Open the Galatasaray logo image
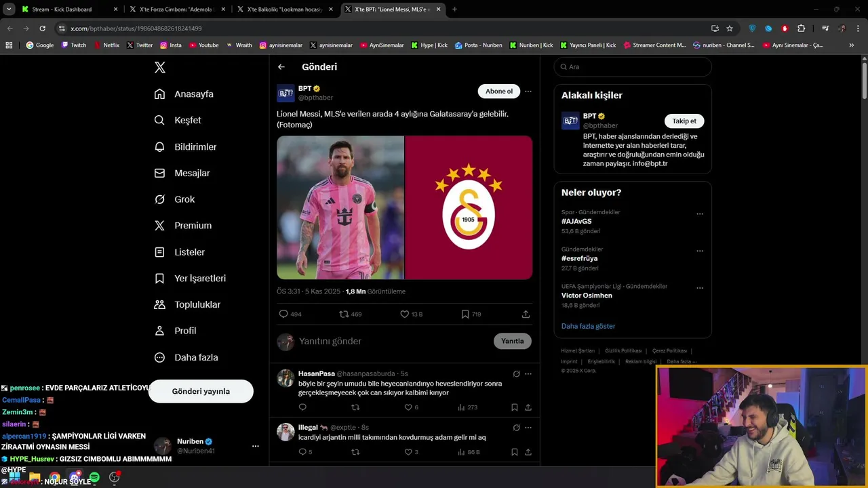The width and height of the screenshot is (868, 488). click(x=469, y=207)
